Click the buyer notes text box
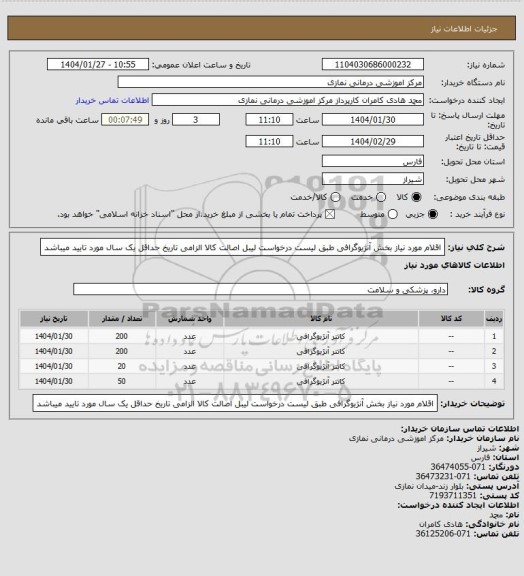This screenshot has height=576, width=524. pos(235,403)
